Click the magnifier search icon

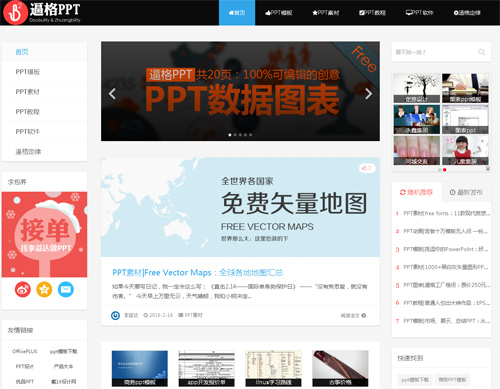click(482, 52)
